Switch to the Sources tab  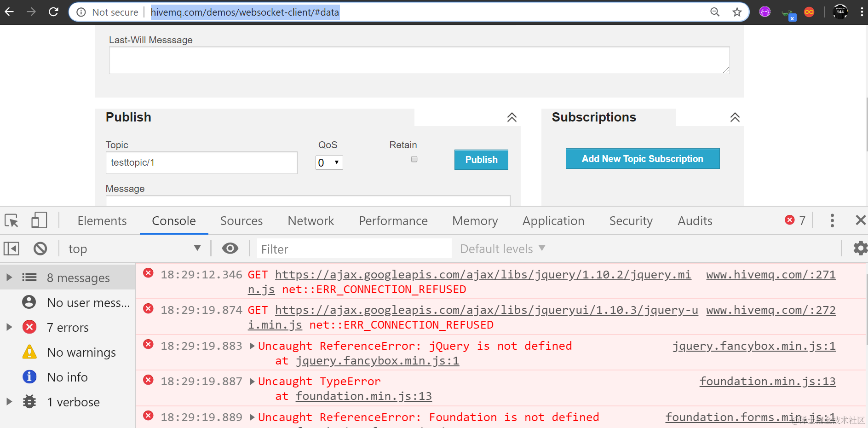click(241, 221)
